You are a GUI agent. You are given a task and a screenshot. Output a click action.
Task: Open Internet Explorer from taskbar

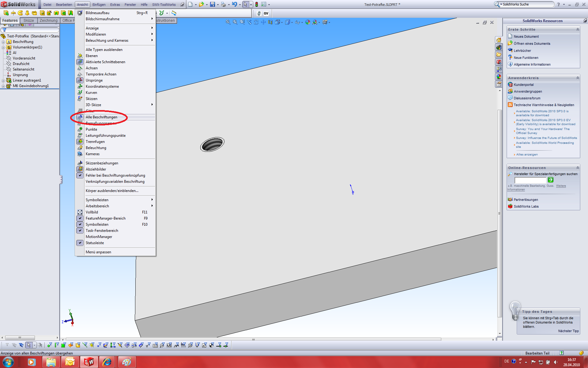pos(107,362)
